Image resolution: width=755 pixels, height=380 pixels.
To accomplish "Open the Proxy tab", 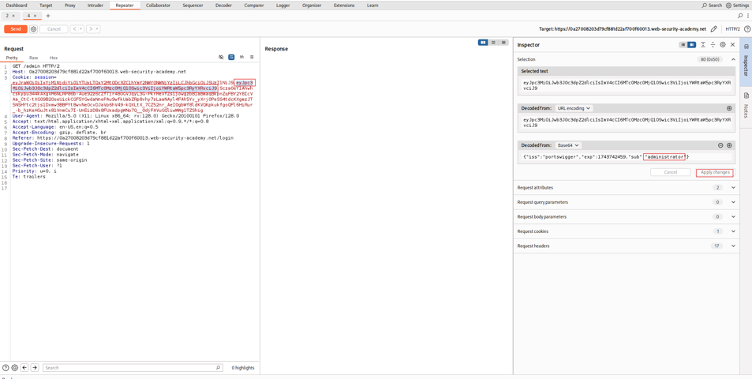I will (70, 5).
